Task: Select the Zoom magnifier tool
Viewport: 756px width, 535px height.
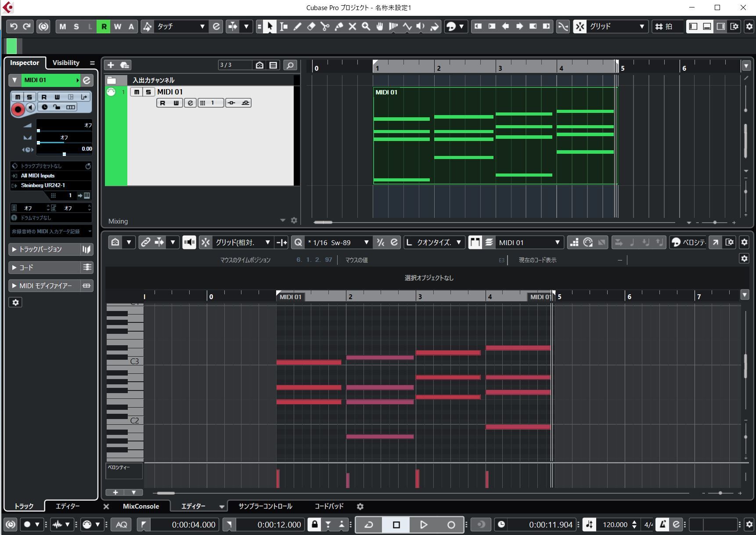Action: point(366,26)
